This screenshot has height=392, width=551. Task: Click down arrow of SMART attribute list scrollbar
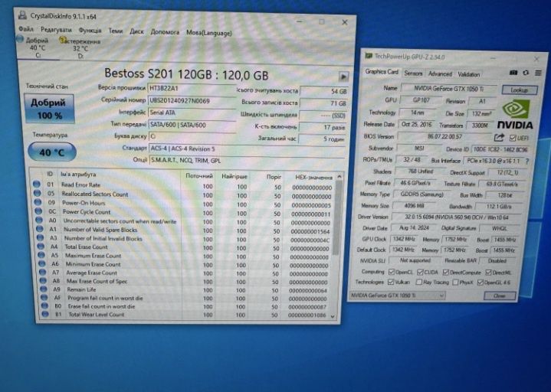pyautogui.click(x=333, y=316)
